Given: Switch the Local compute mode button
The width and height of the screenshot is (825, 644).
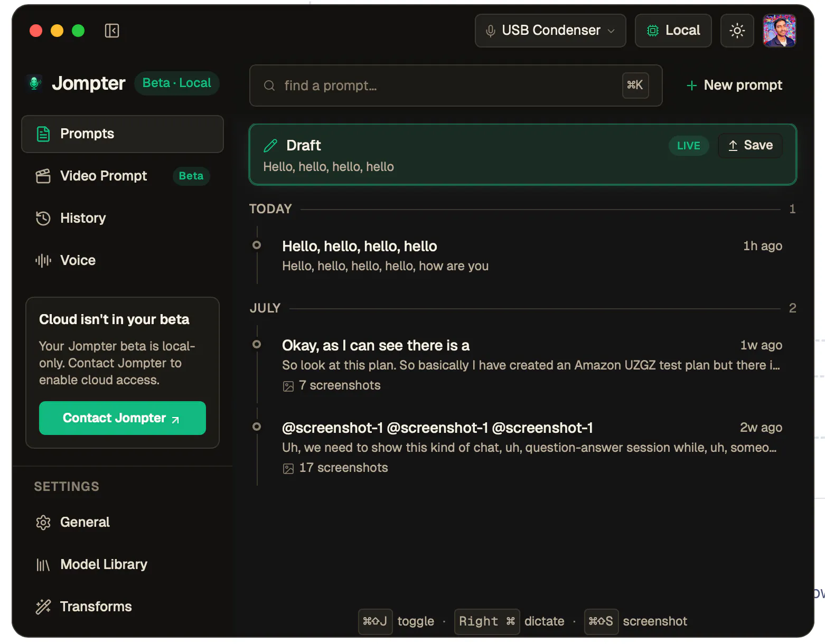Looking at the screenshot, I should tap(673, 31).
